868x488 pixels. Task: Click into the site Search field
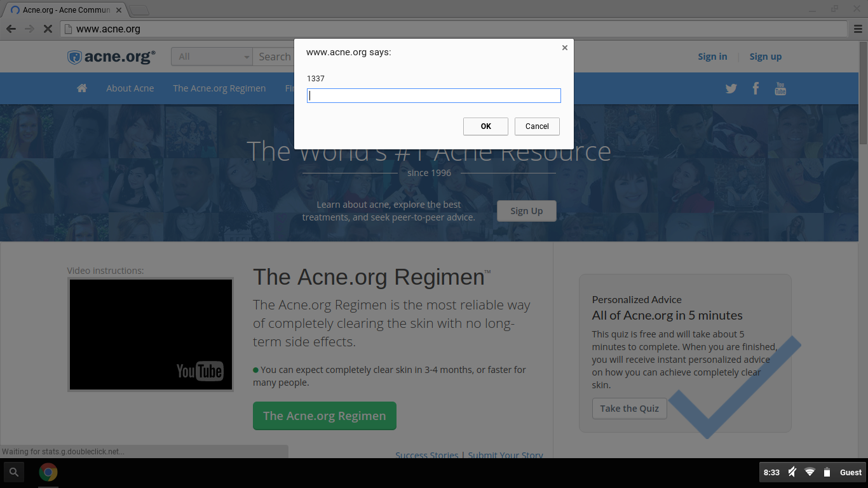click(274, 57)
